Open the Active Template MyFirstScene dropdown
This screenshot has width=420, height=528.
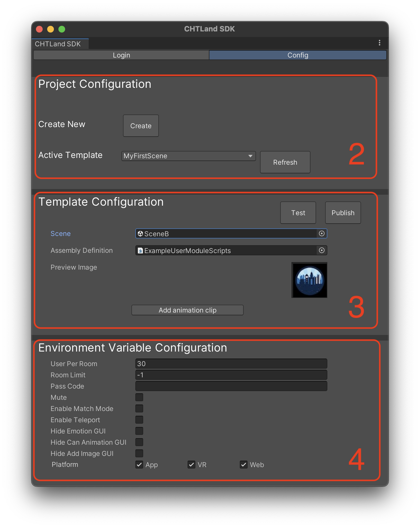point(189,156)
